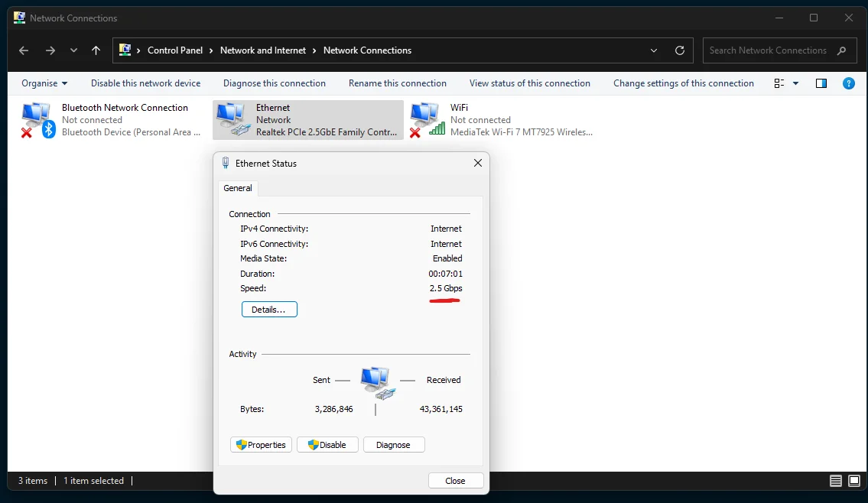Focus the Search Network Connections box
868x503 pixels.
pos(779,50)
